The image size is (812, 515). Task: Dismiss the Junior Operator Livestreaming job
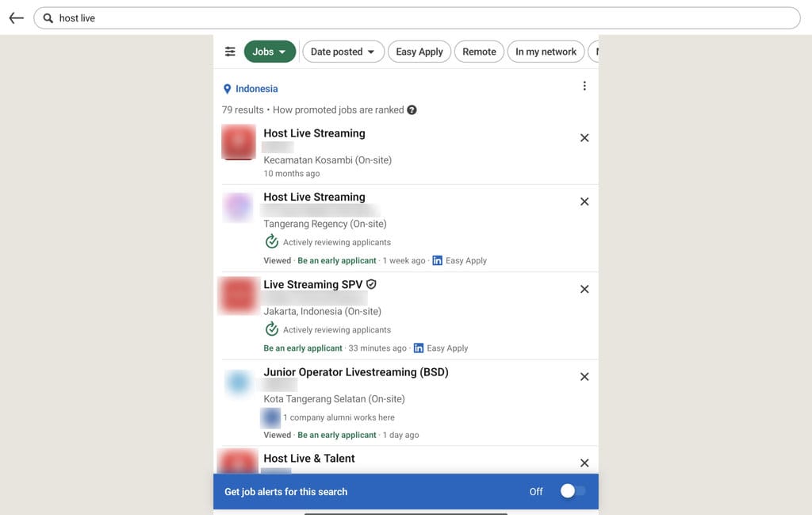[584, 377]
